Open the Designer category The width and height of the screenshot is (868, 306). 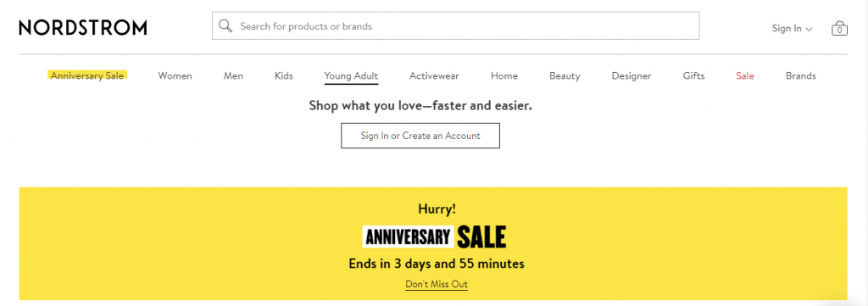click(x=632, y=75)
